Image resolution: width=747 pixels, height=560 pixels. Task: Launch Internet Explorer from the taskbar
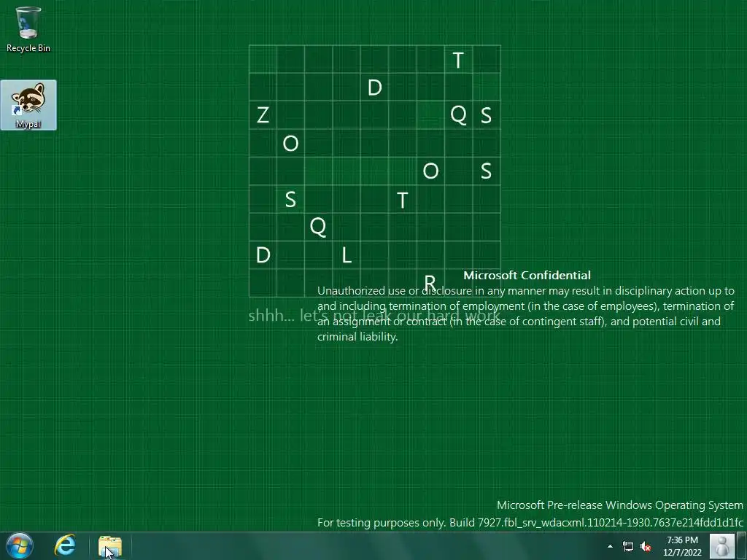65,545
